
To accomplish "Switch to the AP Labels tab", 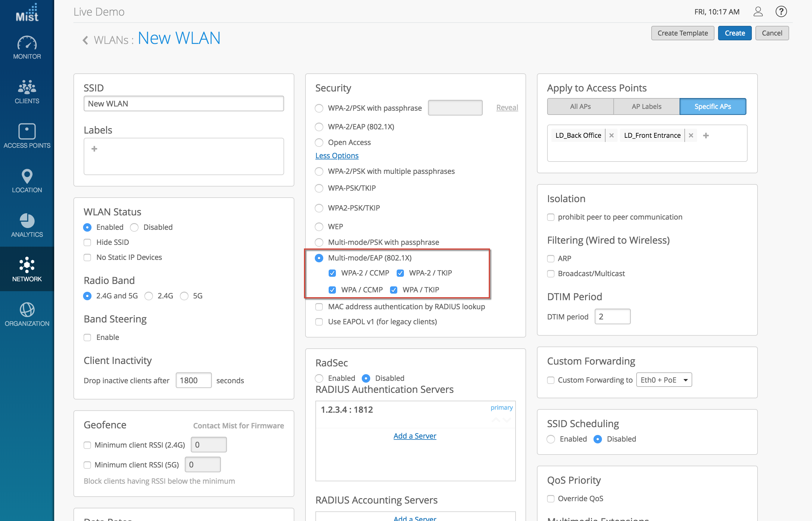I will [646, 106].
